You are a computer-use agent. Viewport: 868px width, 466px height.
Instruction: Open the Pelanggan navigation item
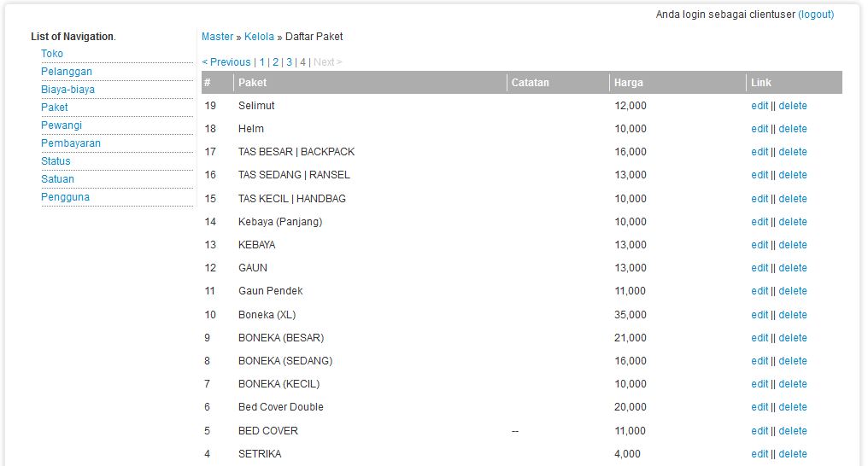67,72
